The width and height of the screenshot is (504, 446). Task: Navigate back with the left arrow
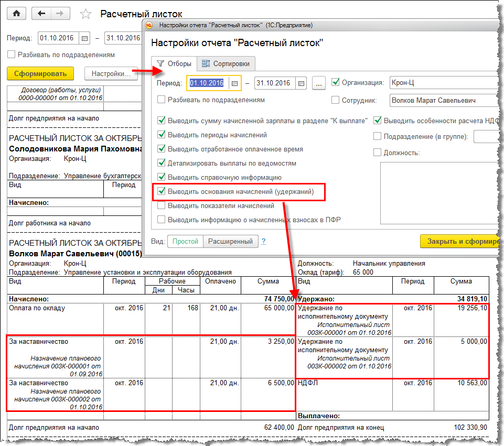click(x=41, y=14)
